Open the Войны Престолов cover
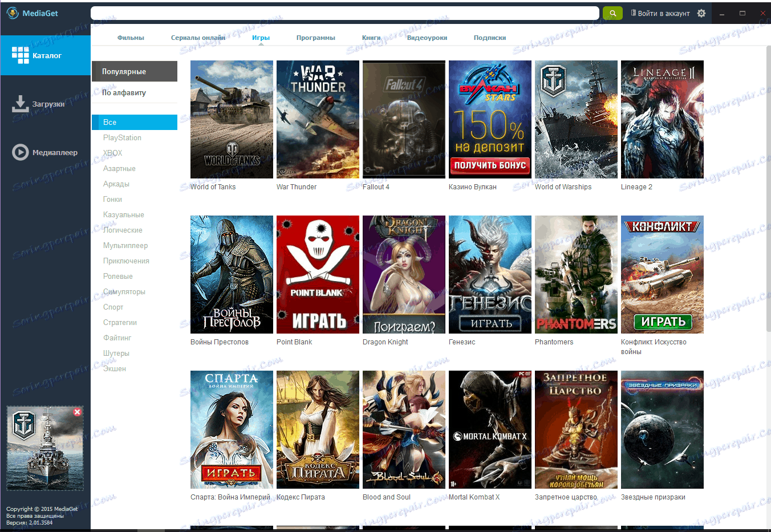This screenshot has height=532, width=771. tap(232, 274)
